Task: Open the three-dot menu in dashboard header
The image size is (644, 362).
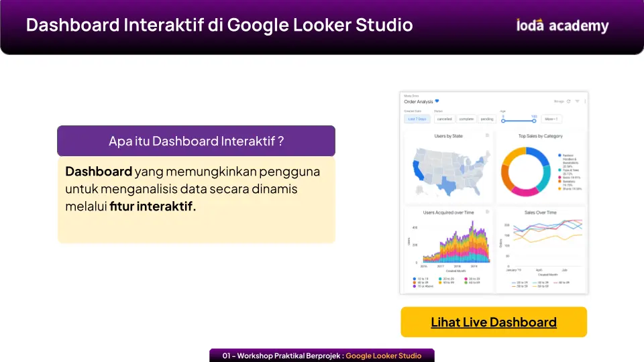Action: [x=585, y=101]
